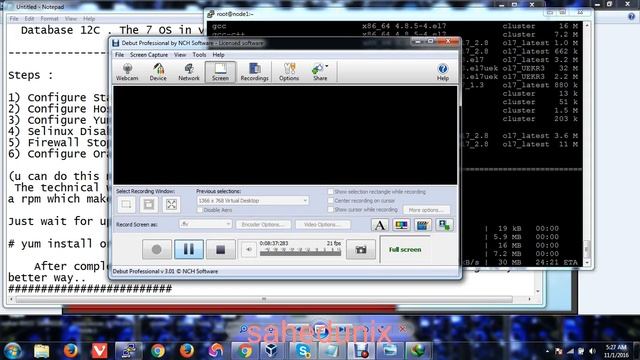The height and width of the screenshot is (360, 640).
Task: Open Skype from the taskbar
Action: (x=303, y=350)
